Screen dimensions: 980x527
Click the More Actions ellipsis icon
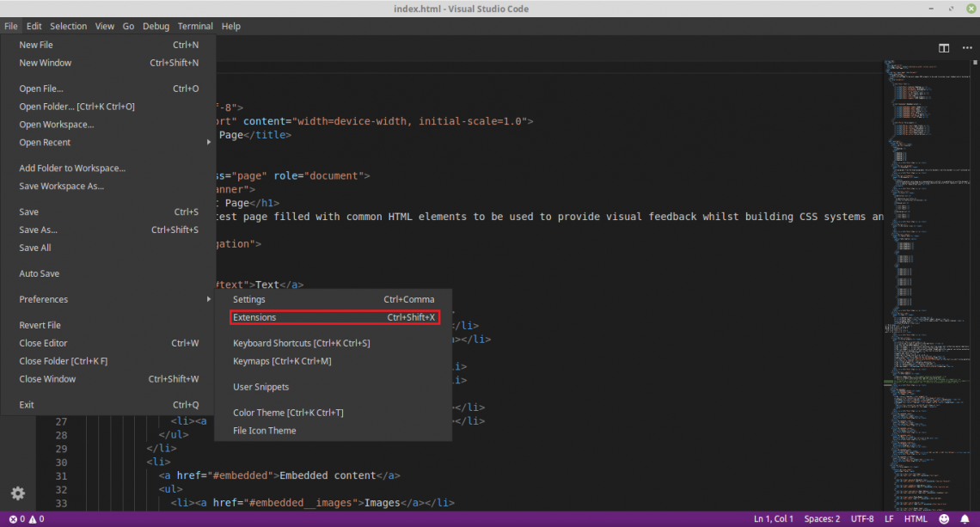pos(966,48)
